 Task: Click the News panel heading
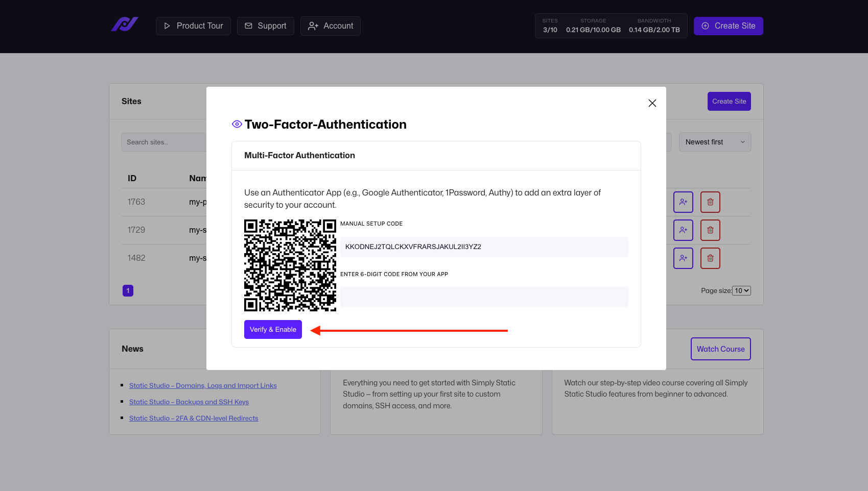pos(132,349)
